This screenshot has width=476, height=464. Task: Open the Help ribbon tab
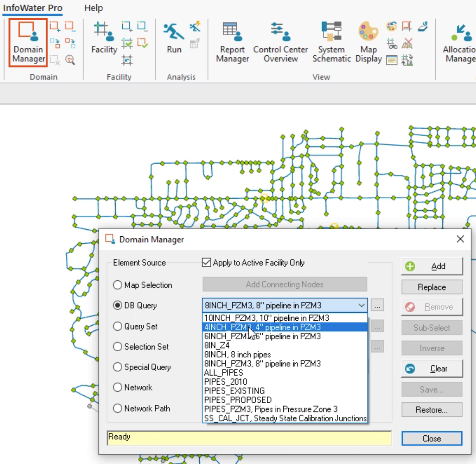pyautogui.click(x=94, y=8)
